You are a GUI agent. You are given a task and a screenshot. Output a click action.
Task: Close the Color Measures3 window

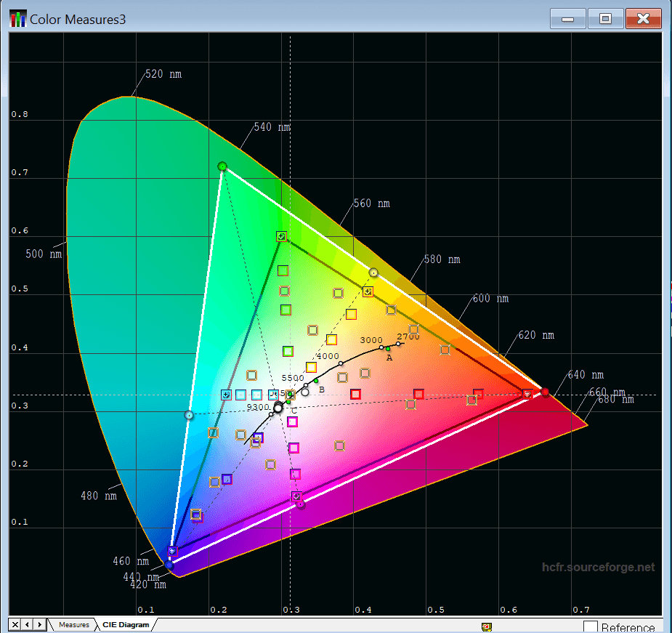coord(643,19)
